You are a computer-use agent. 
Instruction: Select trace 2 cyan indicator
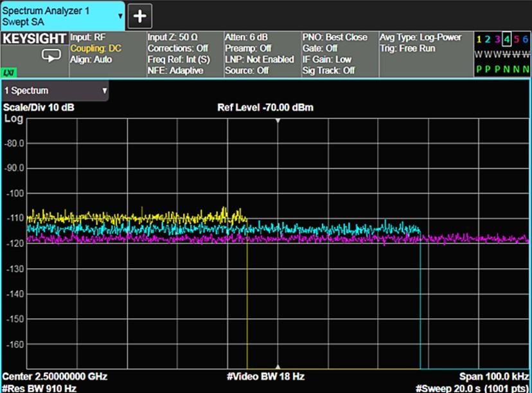pos(488,39)
